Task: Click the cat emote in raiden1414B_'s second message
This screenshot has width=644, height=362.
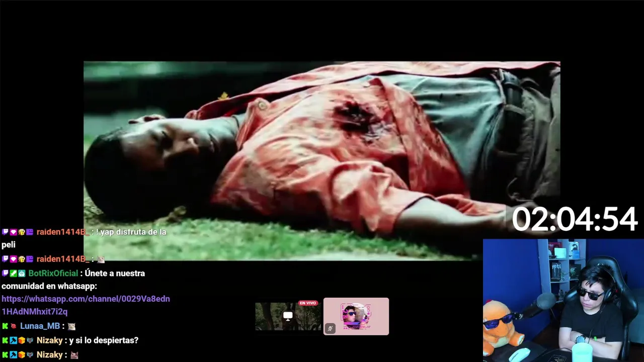Action: (101, 259)
